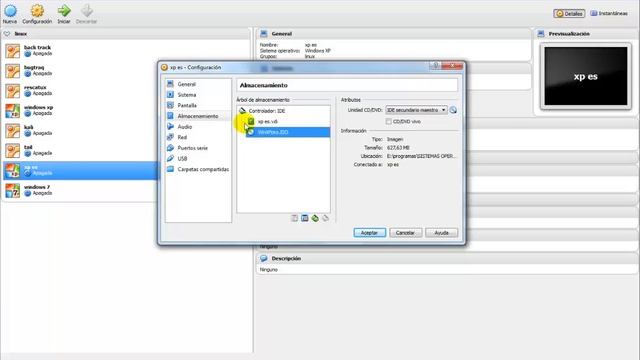Open Puertos serie settings category
Screen dimensions: 640x360
[192, 148]
